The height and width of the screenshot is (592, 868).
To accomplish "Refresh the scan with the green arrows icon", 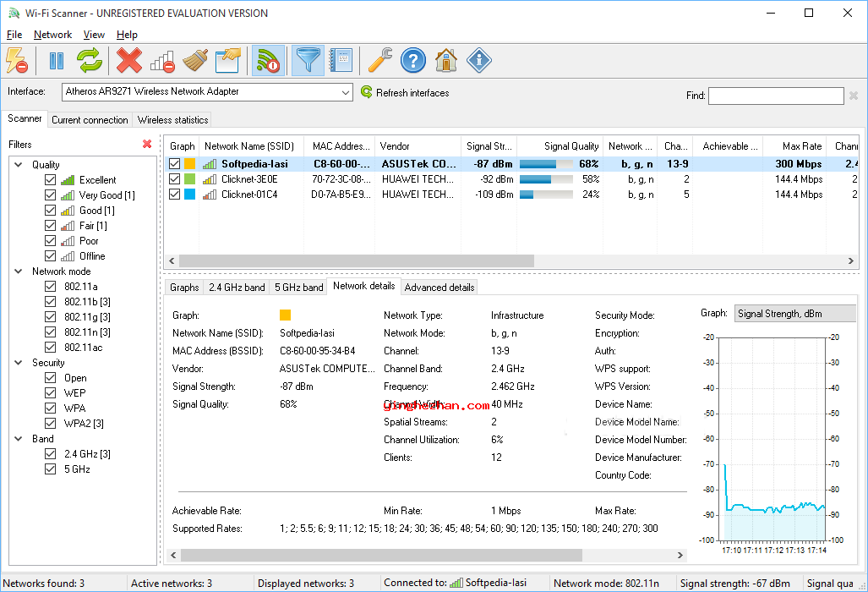I will (90, 60).
